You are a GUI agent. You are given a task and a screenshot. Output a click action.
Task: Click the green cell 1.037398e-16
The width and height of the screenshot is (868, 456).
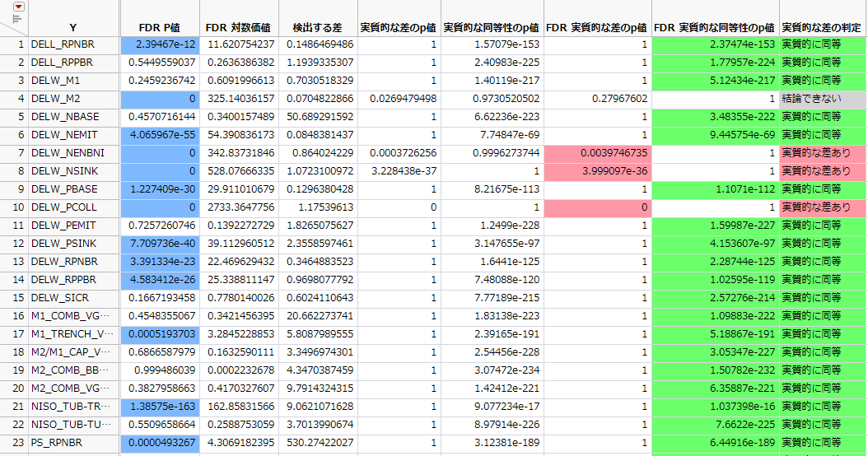click(715, 406)
